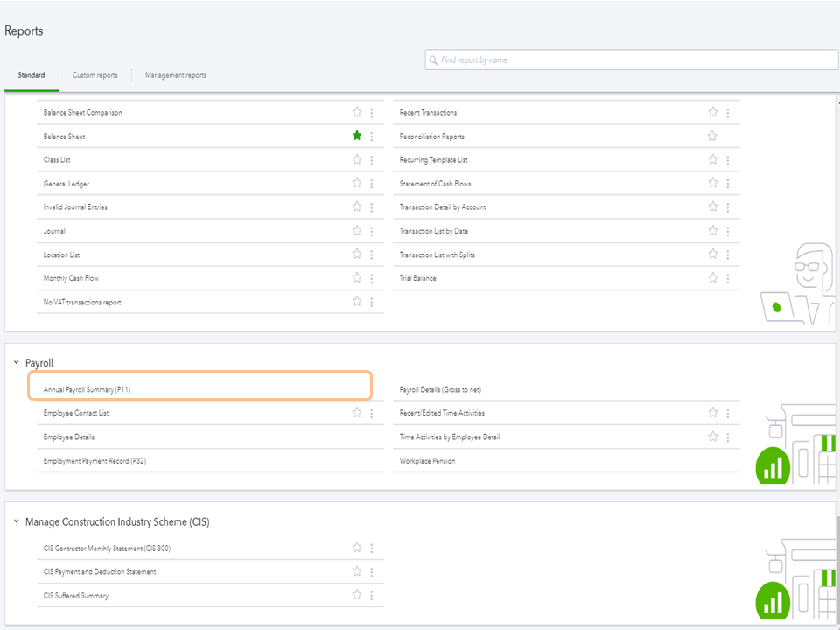Click the search magnifier icon
The height and width of the screenshot is (630, 840).
[433, 60]
